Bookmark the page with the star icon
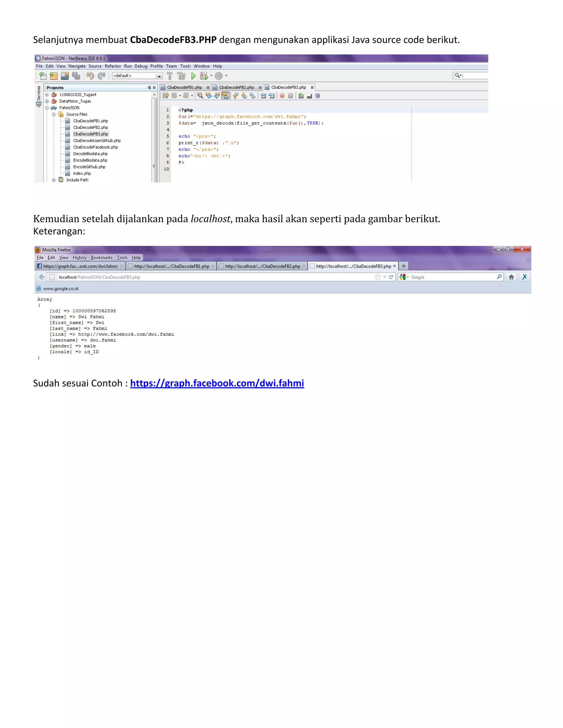The width and height of the screenshot is (563, 728). pos(377,277)
